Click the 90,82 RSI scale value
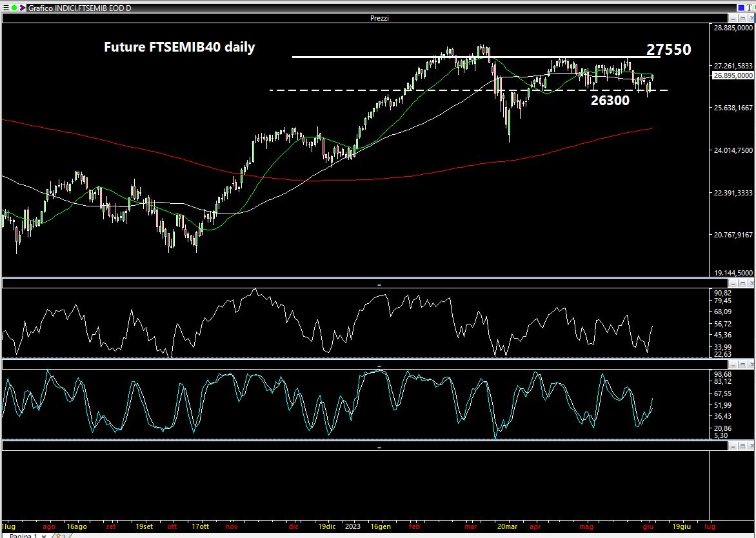Screen dimensions: 756x538 pos(722,293)
